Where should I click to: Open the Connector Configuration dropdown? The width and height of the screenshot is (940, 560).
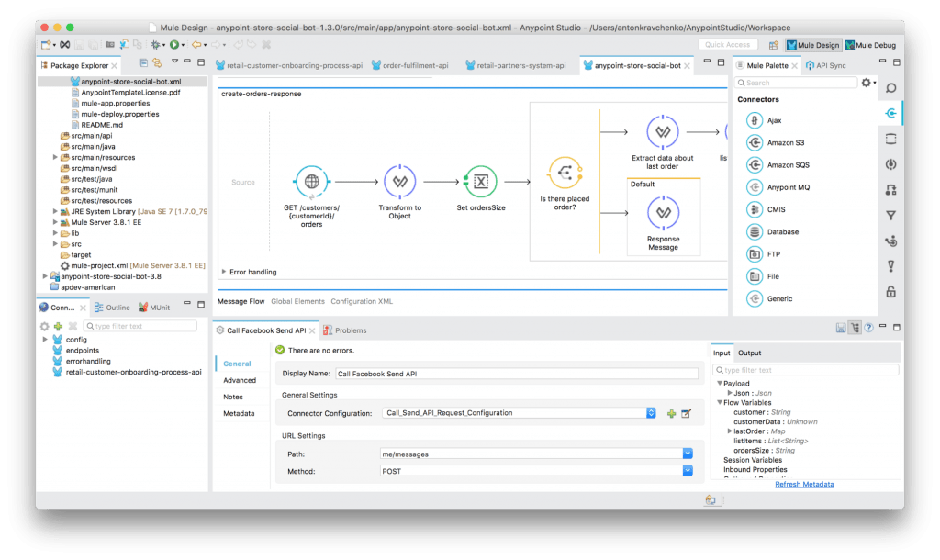click(651, 413)
